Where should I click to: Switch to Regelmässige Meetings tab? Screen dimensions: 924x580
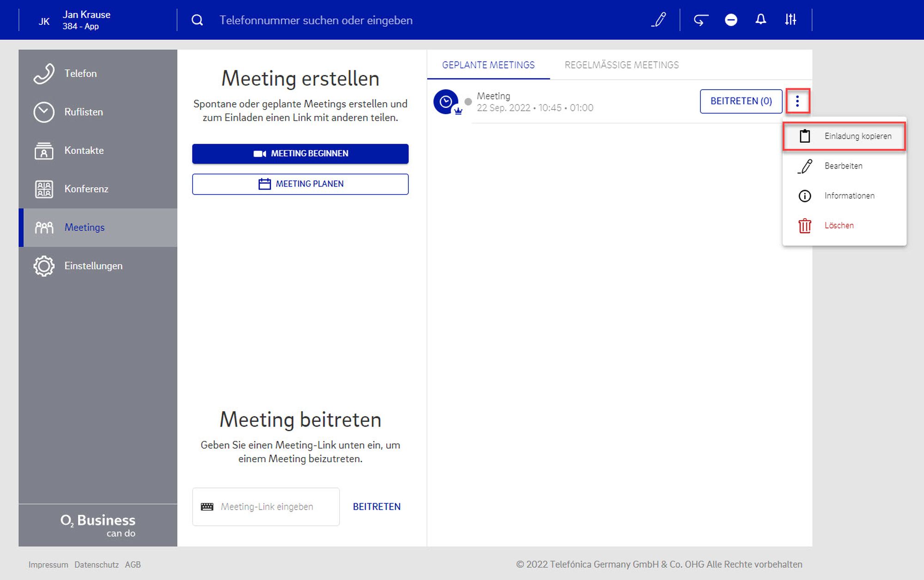point(621,65)
